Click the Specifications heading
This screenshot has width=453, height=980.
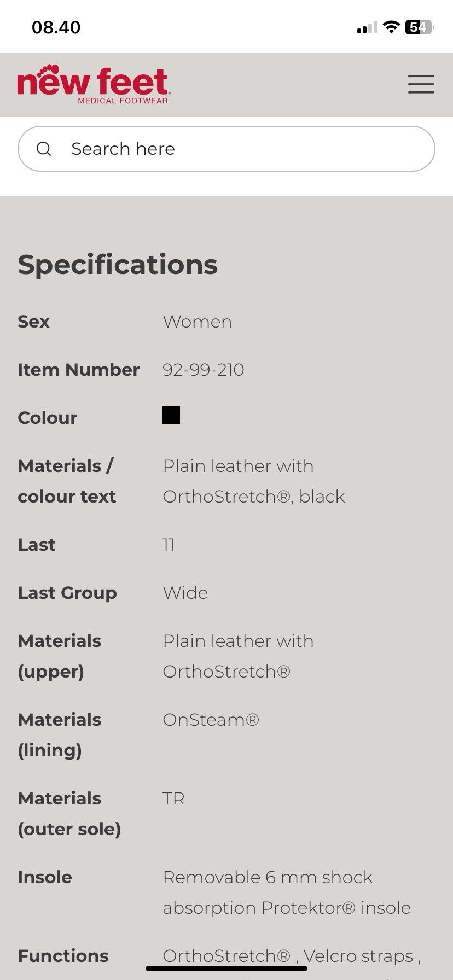coord(118,265)
